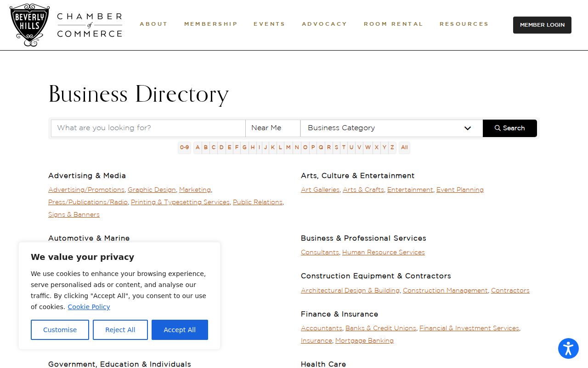Open Graphic Design category link
The width and height of the screenshot is (588, 368).
pos(152,190)
